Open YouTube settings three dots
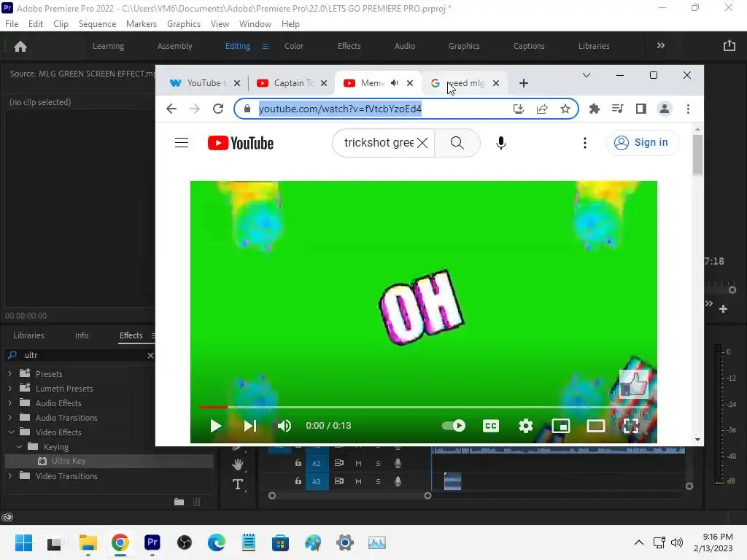The width and height of the screenshot is (747, 560). tap(585, 143)
